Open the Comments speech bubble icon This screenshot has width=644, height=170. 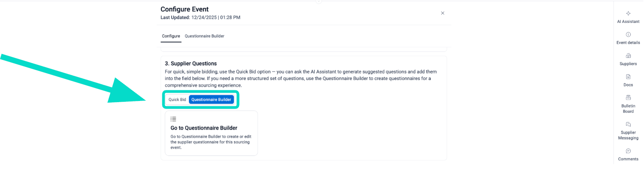pyautogui.click(x=628, y=151)
